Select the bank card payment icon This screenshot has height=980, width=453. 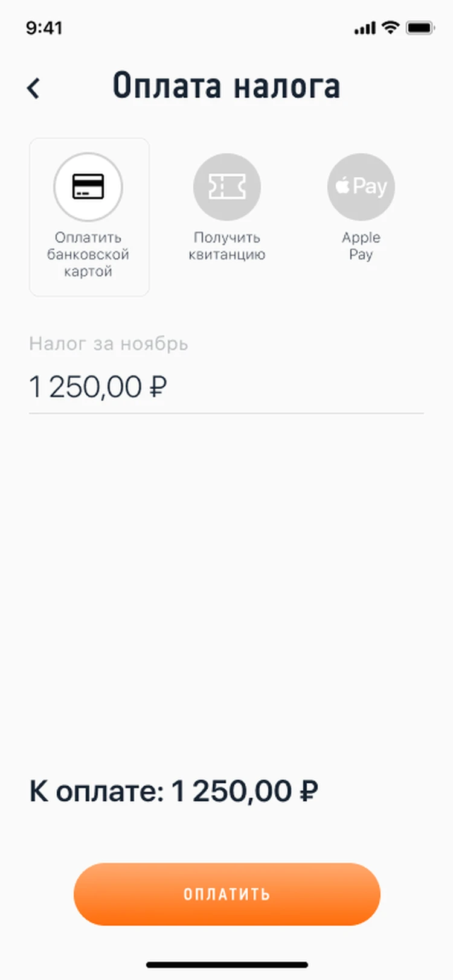88,186
